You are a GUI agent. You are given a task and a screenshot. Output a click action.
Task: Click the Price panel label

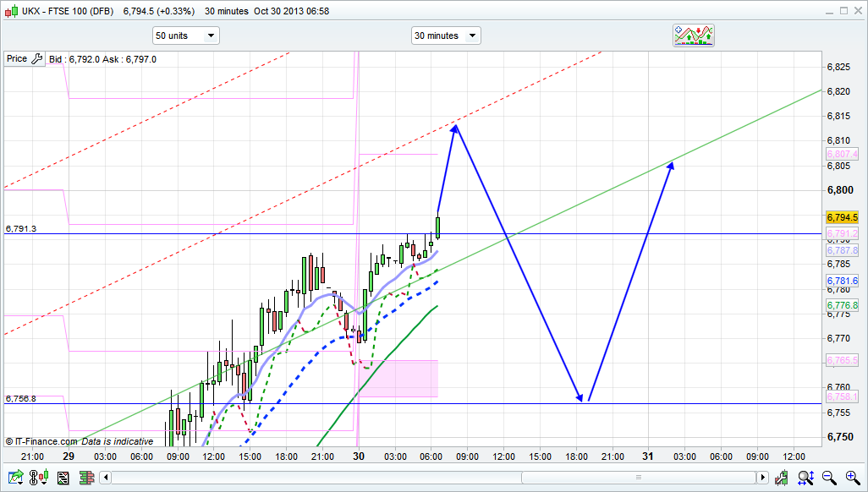[16, 59]
